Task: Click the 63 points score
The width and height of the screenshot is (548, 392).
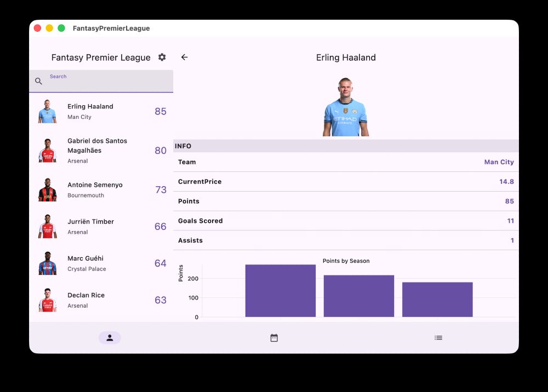Action: click(161, 300)
